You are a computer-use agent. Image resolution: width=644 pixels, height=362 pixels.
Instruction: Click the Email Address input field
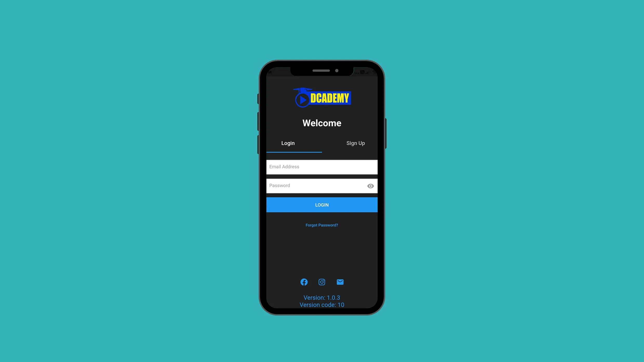(x=322, y=167)
